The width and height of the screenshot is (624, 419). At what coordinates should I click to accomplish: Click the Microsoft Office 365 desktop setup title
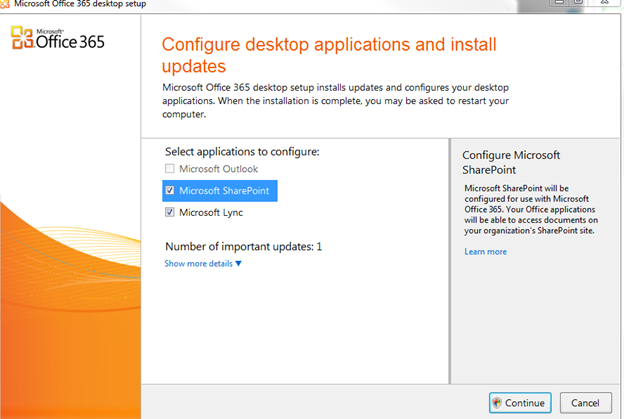[80, 4]
